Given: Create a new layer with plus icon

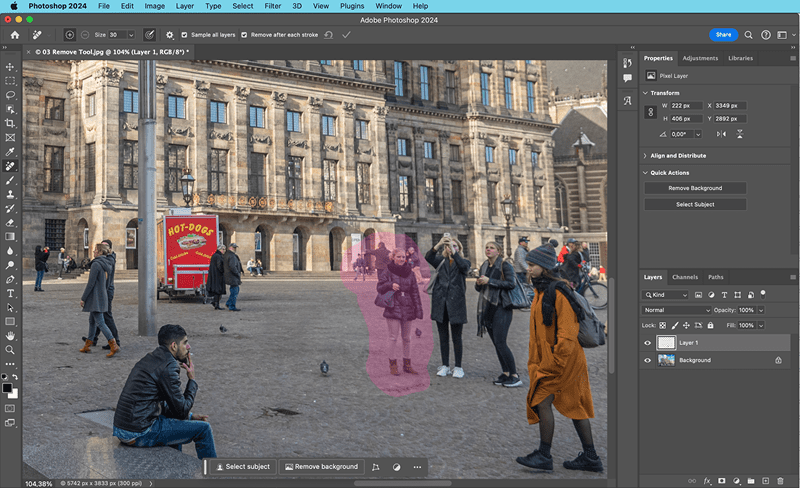Looking at the screenshot, I should (765, 481).
